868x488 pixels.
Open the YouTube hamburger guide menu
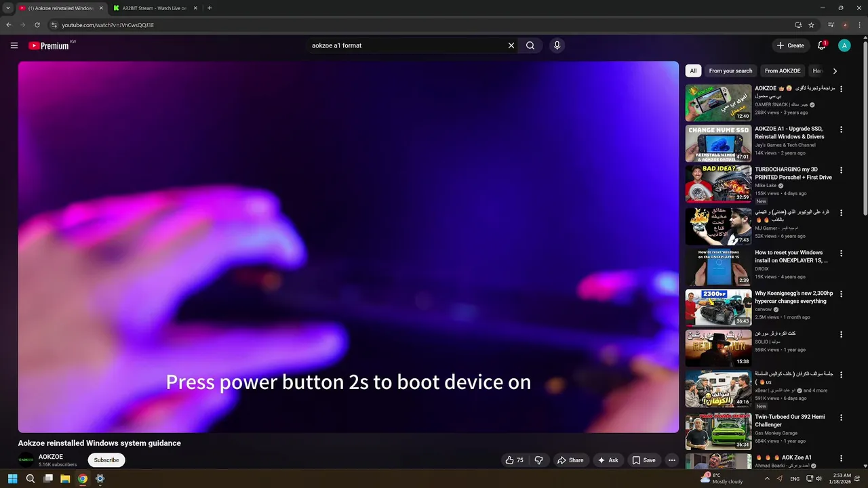pyautogui.click(x=14, y=45)
